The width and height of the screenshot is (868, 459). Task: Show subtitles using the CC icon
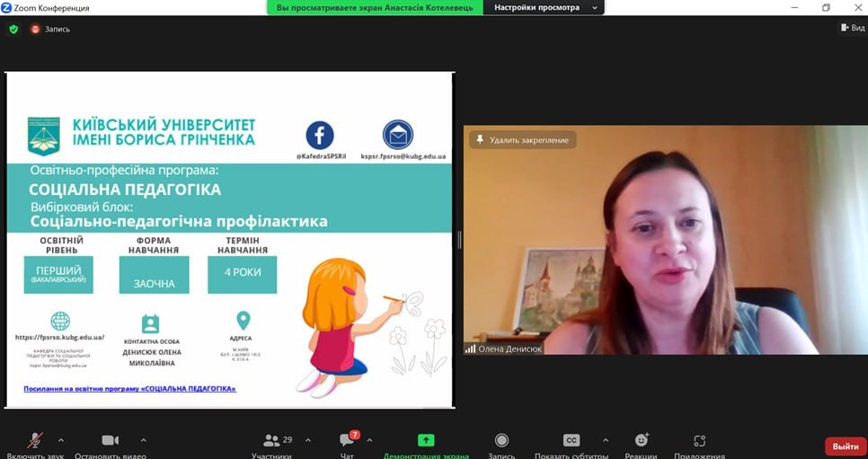571,440
